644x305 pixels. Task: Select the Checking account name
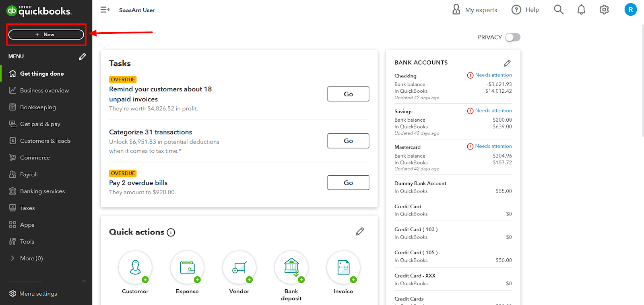click(x=405, y=76)
